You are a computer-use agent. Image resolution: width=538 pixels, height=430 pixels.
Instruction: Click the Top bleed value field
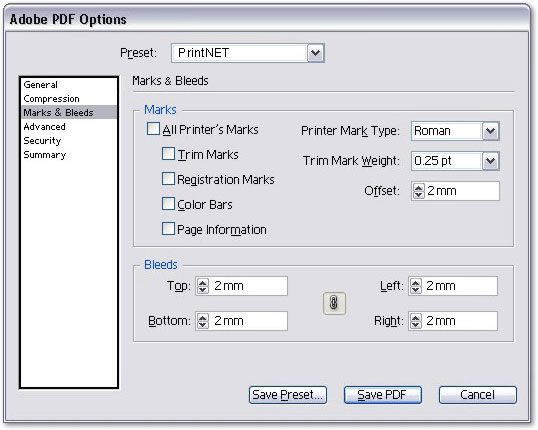coord(242,286)
